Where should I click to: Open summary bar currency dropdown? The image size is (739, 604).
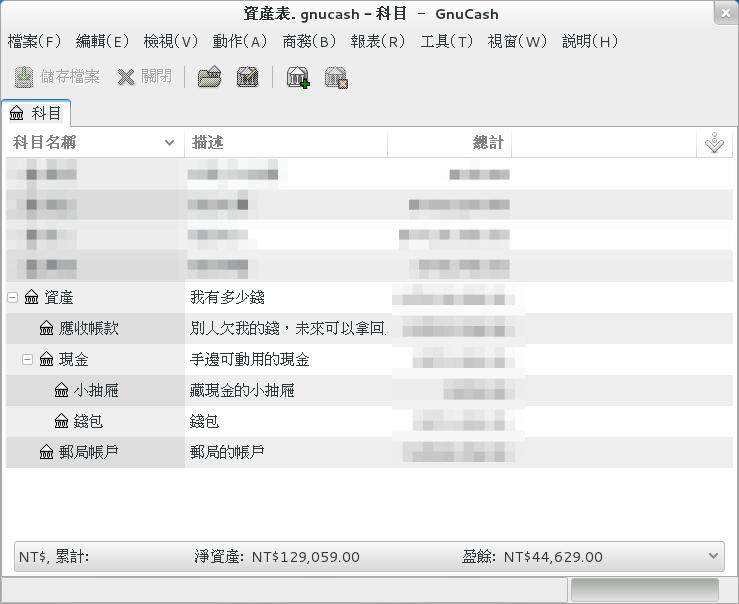[713, 556]
